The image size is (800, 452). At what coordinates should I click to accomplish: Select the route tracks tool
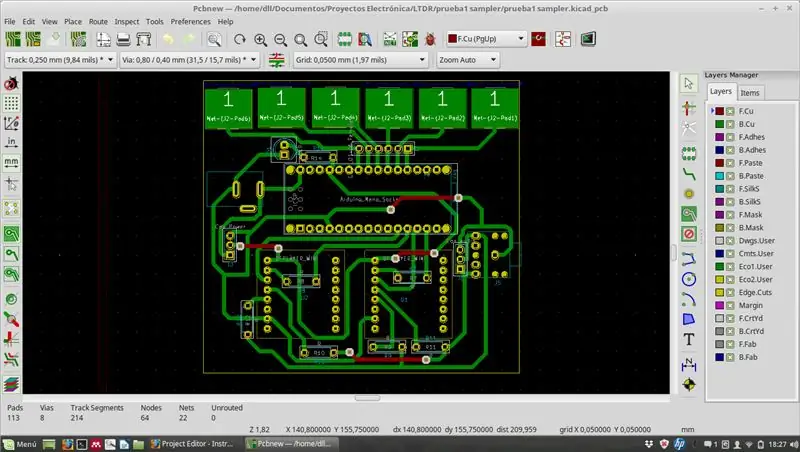coord(689,174)
